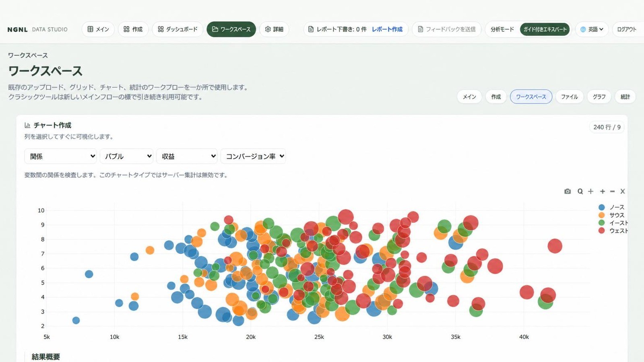Expand the 関係 chart category dropdown

pyautogui.click(x=60, y=156)
